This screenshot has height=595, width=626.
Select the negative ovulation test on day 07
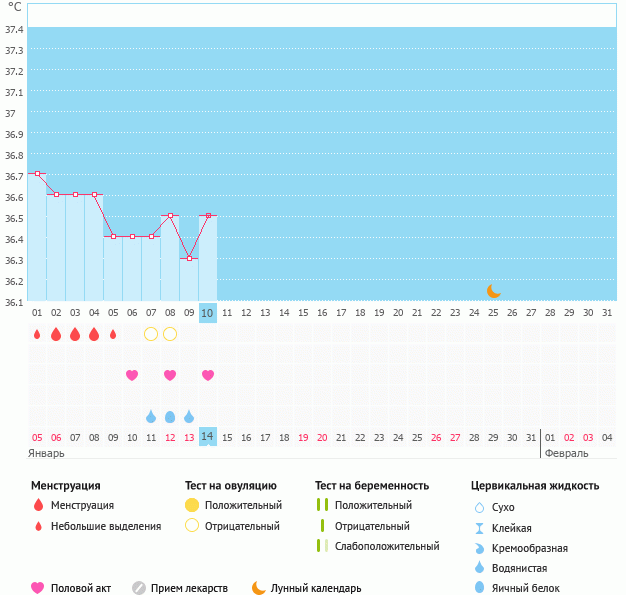[x=151, y=334]
